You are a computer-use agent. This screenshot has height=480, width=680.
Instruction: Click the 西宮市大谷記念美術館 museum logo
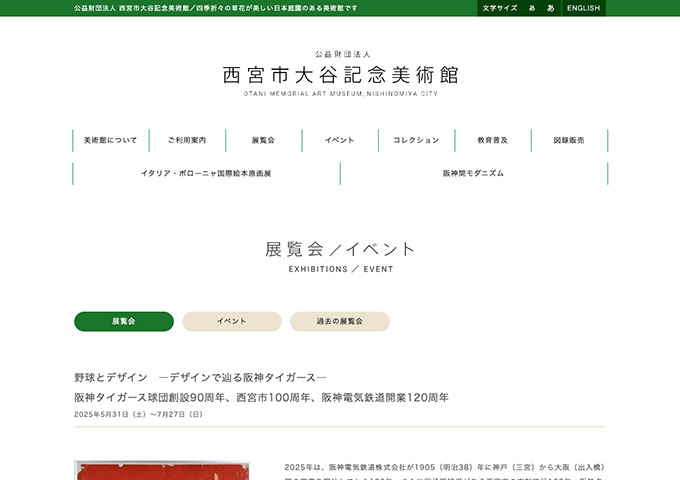(x=340, y=75)
